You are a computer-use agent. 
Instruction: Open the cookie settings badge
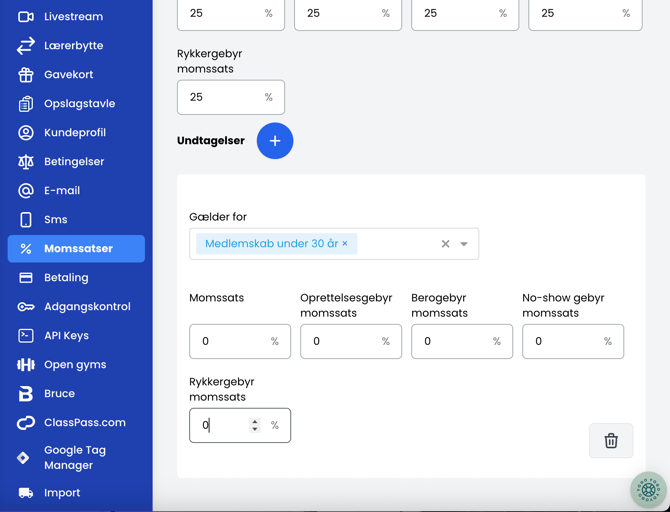[x=648, y=490]
